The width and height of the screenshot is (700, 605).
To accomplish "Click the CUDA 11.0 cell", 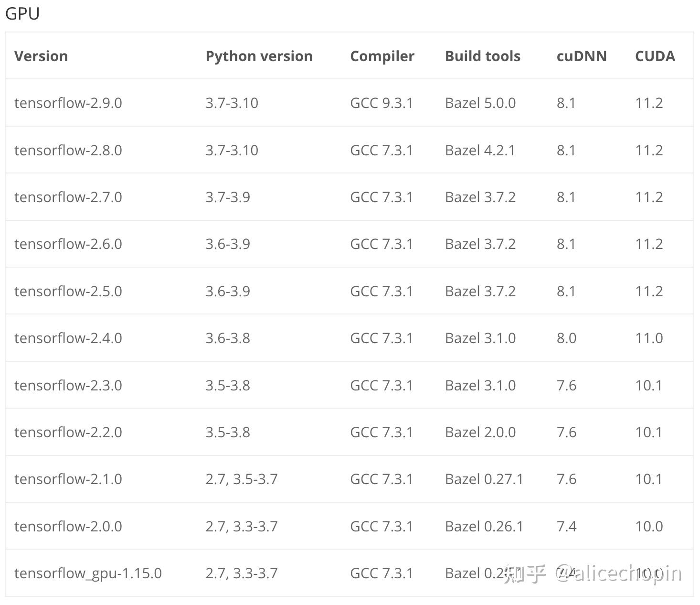I will tap(648, 338).
